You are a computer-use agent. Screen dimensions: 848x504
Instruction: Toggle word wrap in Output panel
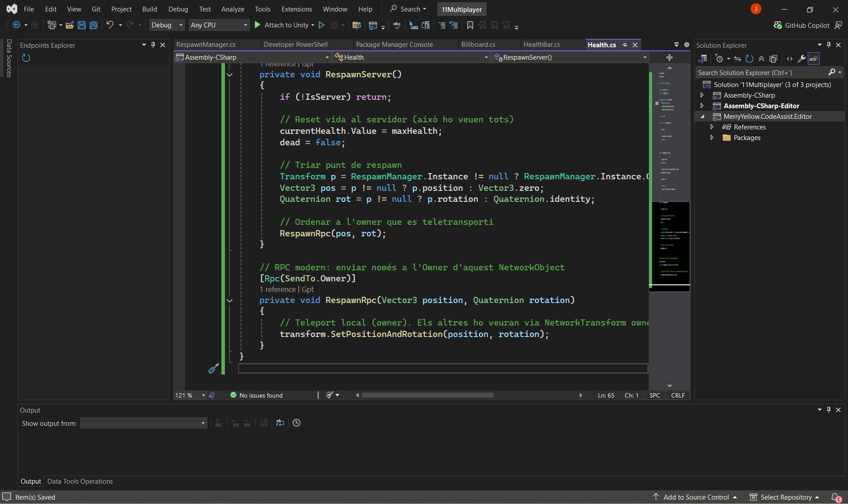coord(280,423)
